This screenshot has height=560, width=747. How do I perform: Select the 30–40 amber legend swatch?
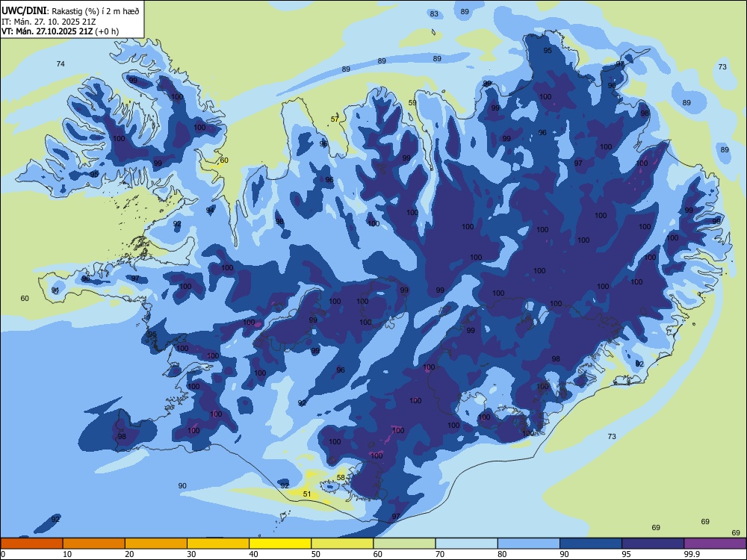click(218, 544)
